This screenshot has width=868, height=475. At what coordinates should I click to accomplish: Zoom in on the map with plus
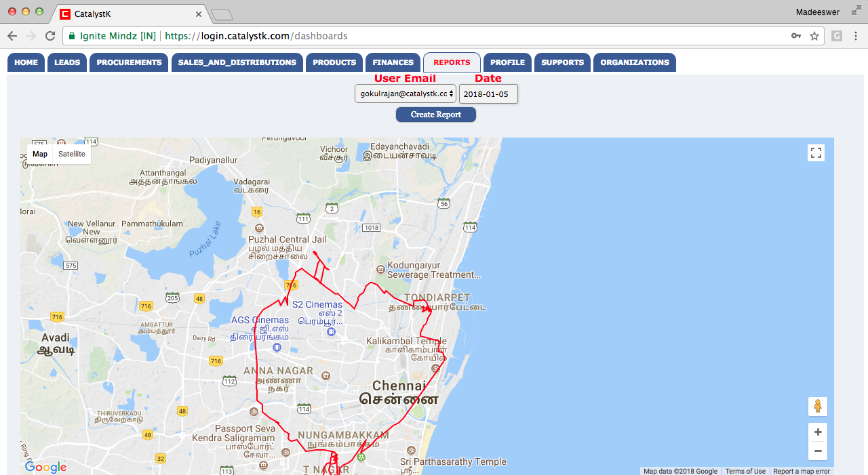818,432
